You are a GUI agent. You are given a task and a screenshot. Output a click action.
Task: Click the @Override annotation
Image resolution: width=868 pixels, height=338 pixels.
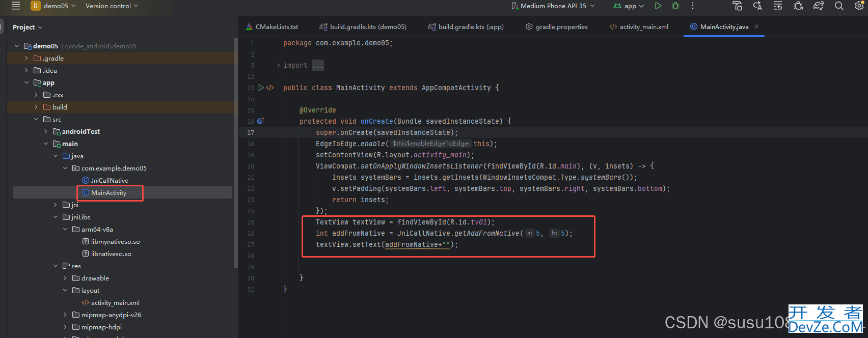pyautogui.click(x=318, y=110)
